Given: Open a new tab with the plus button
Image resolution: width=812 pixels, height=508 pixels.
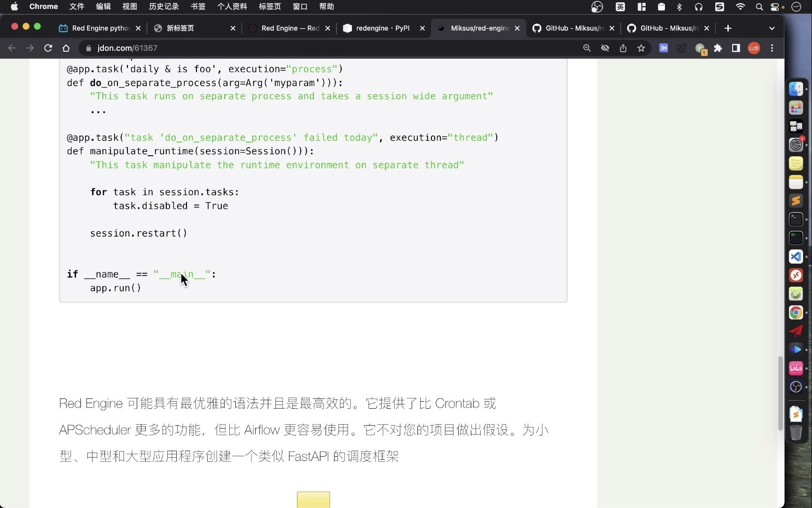Looking at the screenshot, I should [728, 28].
